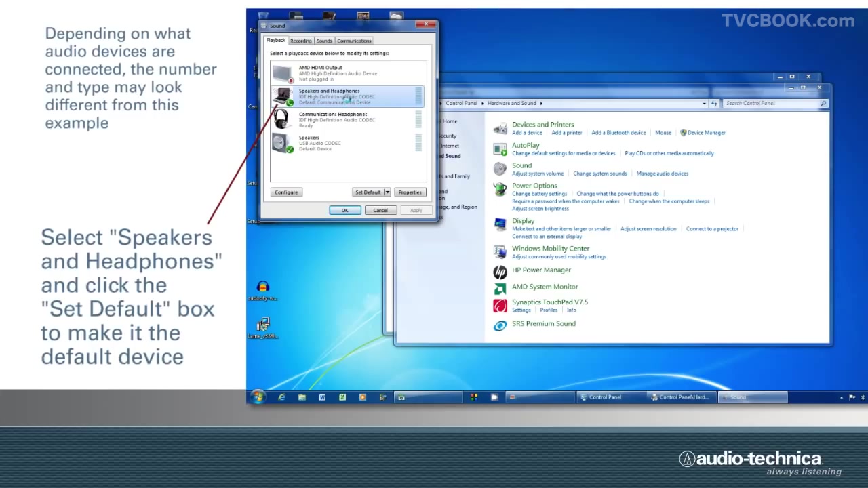The height and width of the screenshot is (488, 868).
Task: Switch to the Playback tab
Action: click(x=276, y=40)
